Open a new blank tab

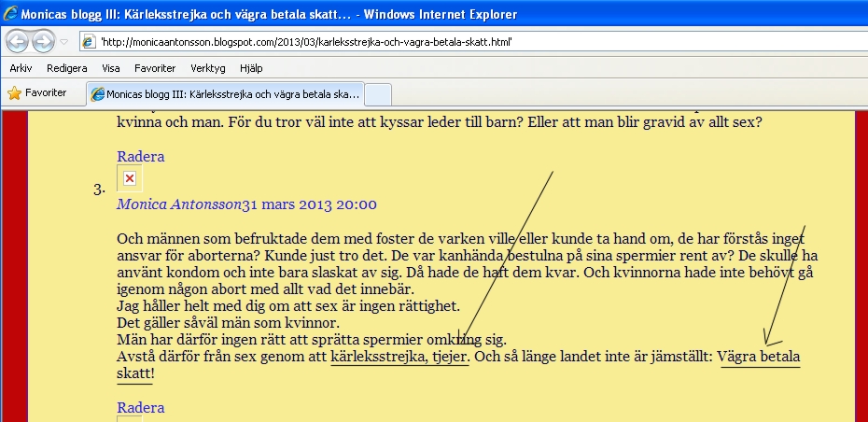[379, 94]
